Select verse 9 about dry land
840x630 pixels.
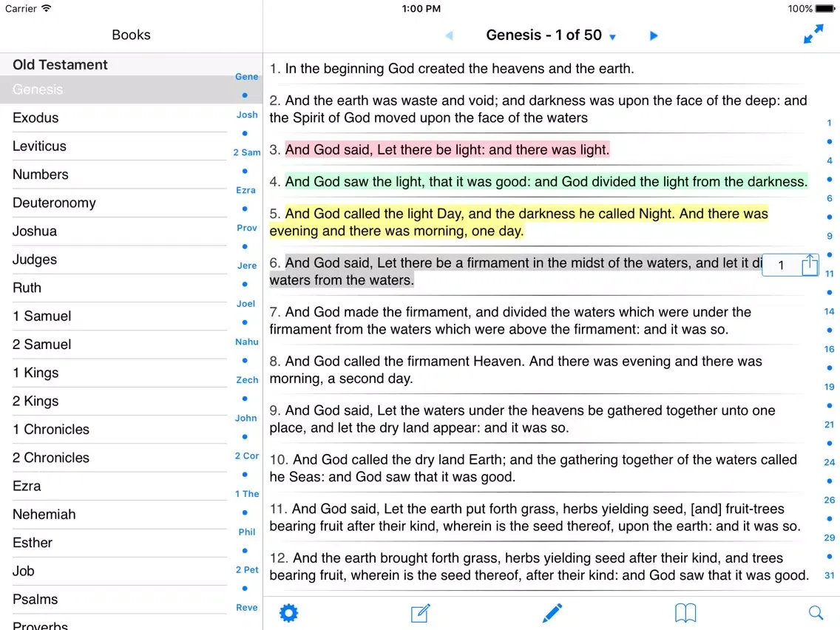point(522,419)
